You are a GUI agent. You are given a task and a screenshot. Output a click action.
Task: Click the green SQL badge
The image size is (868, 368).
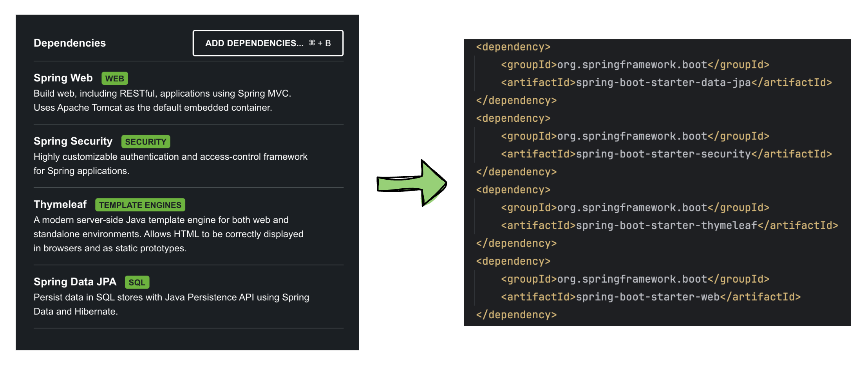[x=137, y=282]
